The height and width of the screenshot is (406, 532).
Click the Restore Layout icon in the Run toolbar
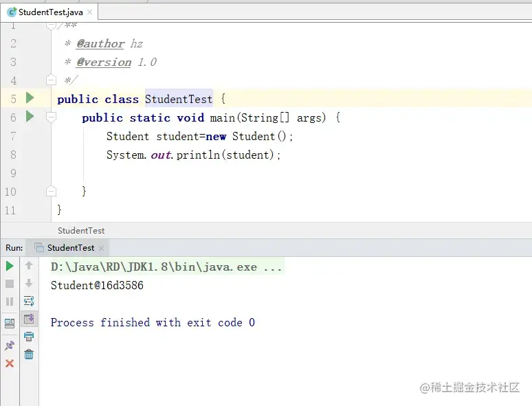(x=10, y=324)
